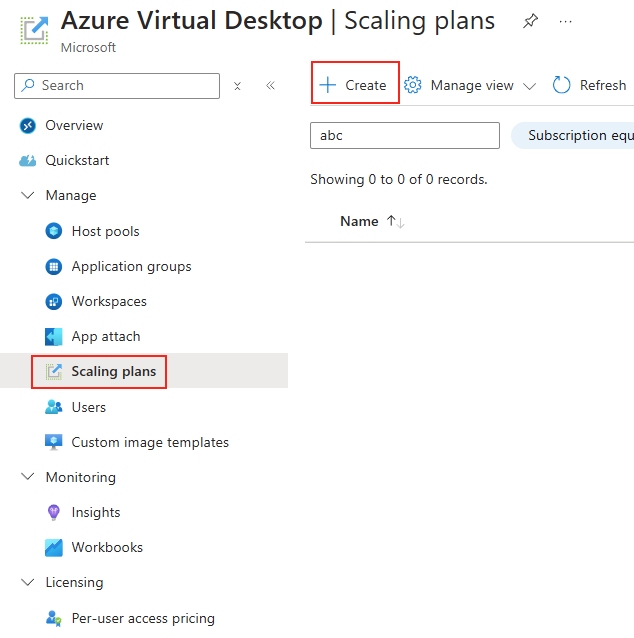The height and width of the screenshot is (638, 634).
Task: Click the Azure Virtual Desktop scaling plans logo icon
Action: [x=35, y=30]
